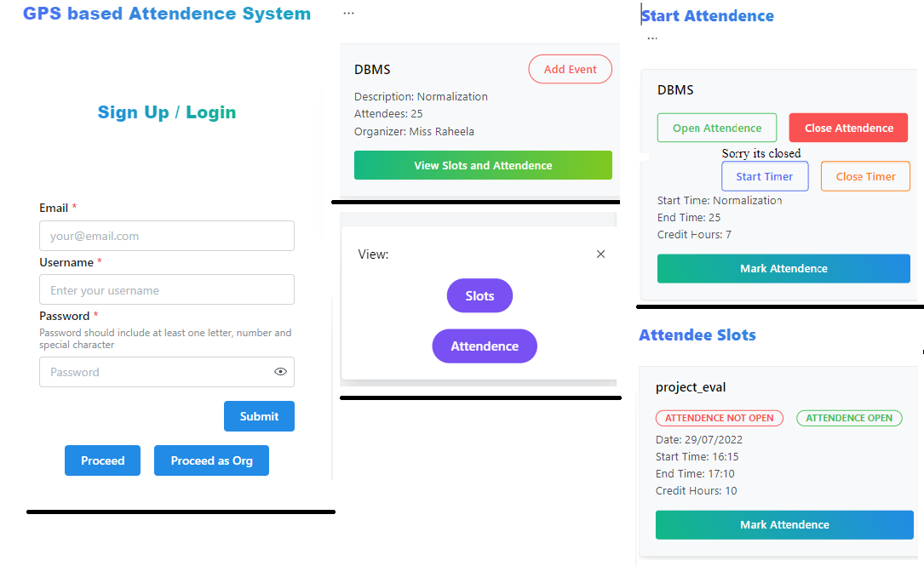Click Proceed on the login panel
Screen dimensions: 924x566
[x=102, y=460]
